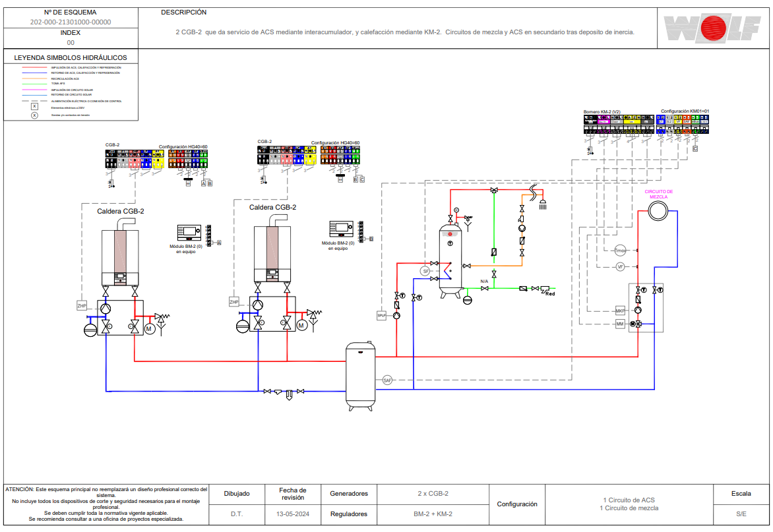Select the shower head symbol
Screen dimensions: 773x532
[543, 204]
